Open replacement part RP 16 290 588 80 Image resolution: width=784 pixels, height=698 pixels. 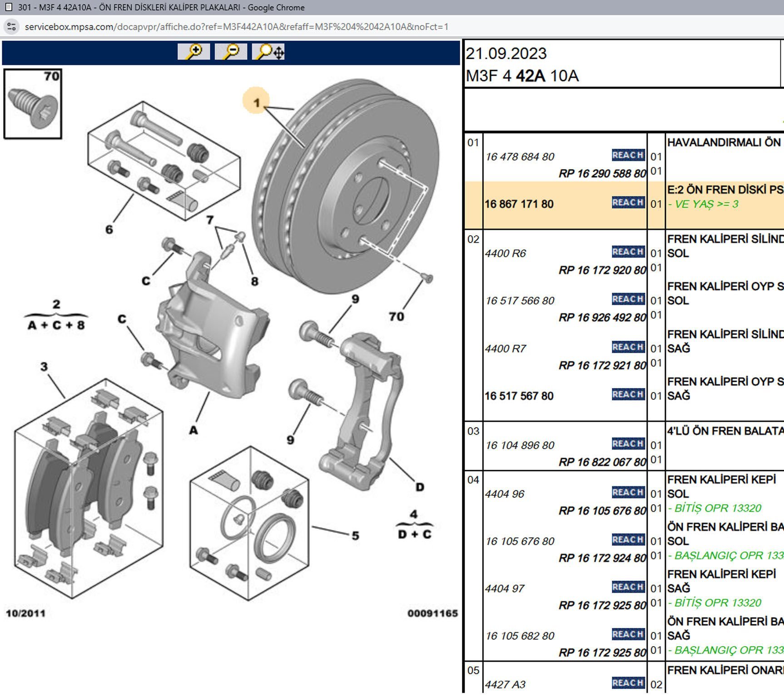tap(602, 174)
